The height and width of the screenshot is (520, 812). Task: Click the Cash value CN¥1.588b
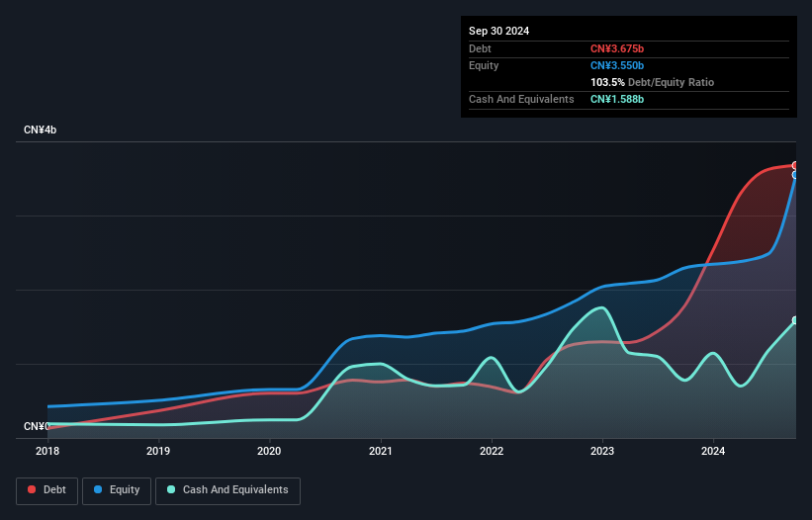click(x=617, y=99)
